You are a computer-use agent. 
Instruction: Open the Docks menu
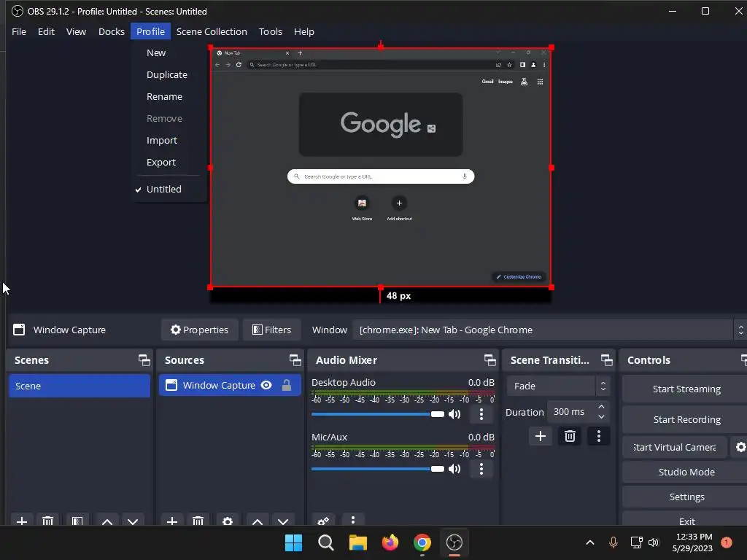pyautogui.click(x=112, y=31)
